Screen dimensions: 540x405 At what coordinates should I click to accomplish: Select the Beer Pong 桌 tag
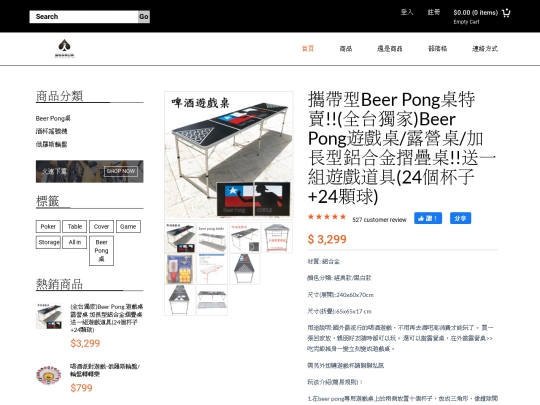[x=101, y=251]
